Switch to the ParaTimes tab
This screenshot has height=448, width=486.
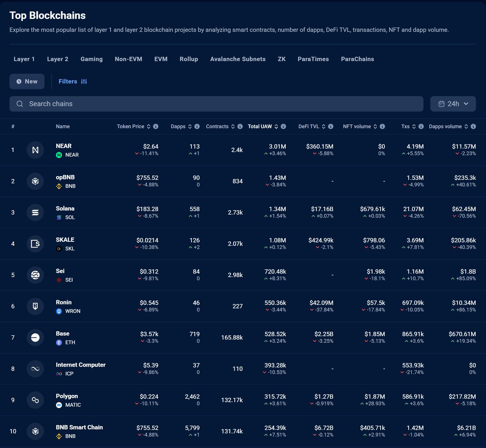[313, 59]
